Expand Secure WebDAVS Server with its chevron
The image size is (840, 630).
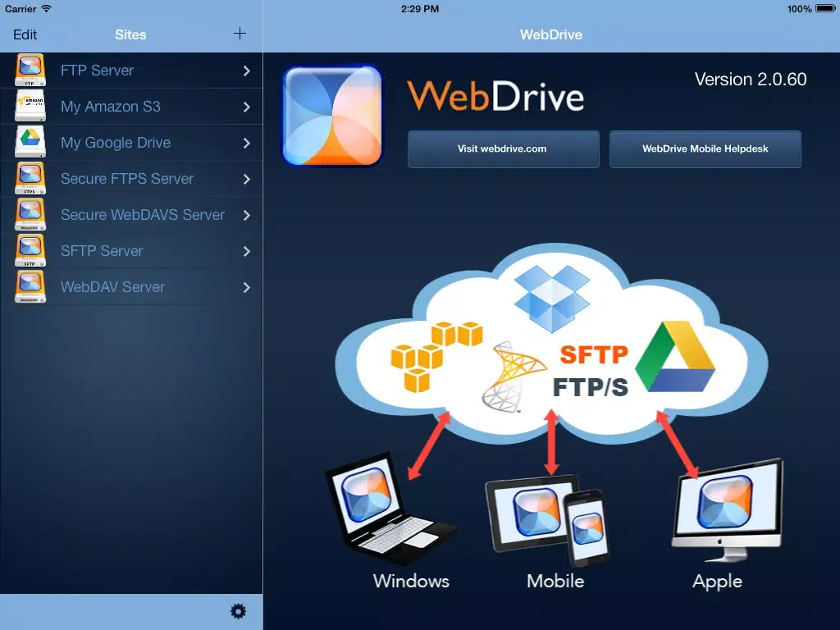[246, 215]
